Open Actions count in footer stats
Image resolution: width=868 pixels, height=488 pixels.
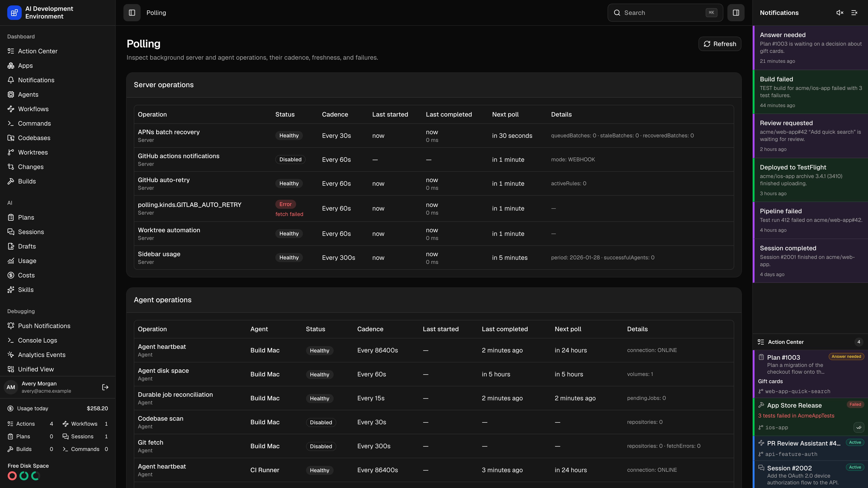pyautogui.click(x=30, y=424)
